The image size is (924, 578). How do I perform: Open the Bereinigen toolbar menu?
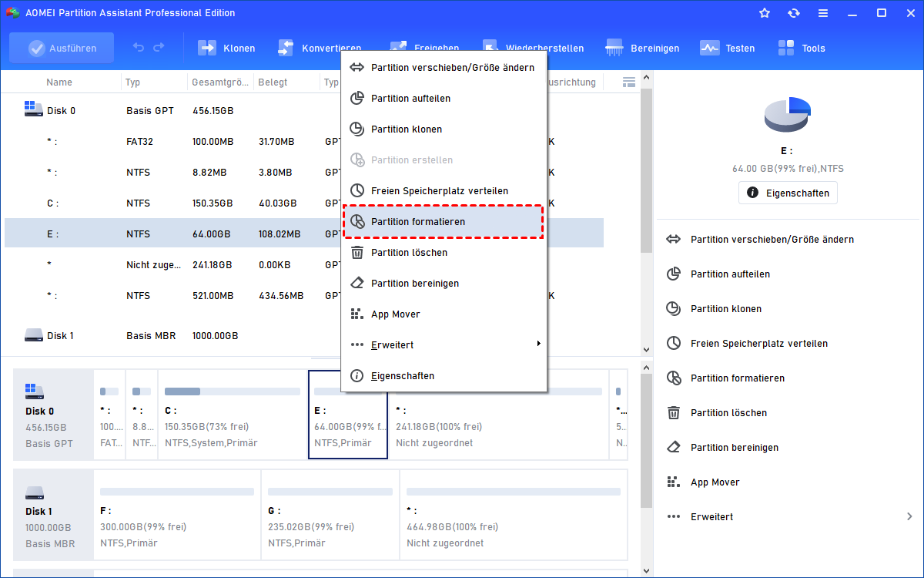643,48
